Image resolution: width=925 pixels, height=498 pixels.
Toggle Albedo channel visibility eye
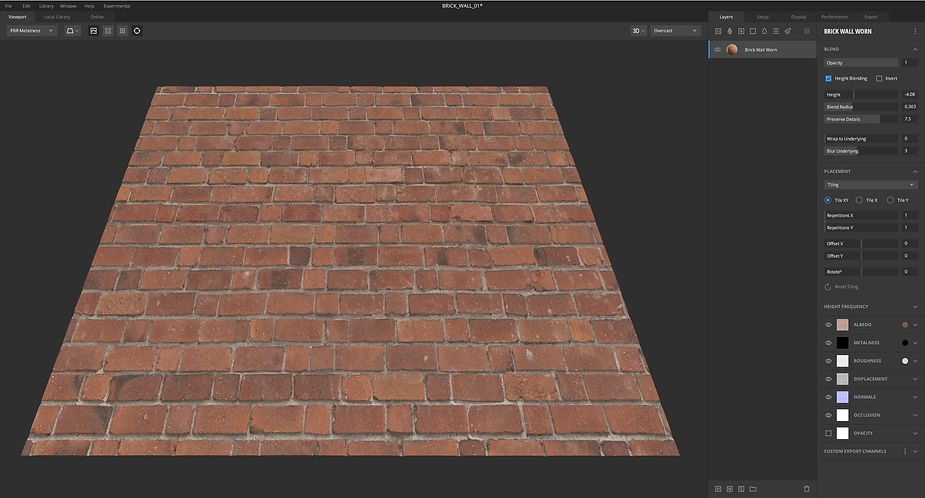(828, 325)
